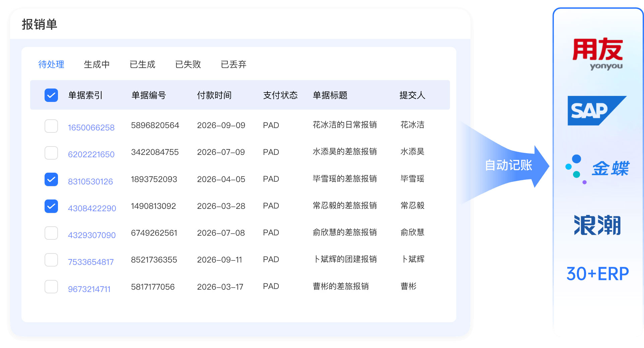Viewport: 644px width, 348px height.
Task: Click the 浪潮 logo
Action: (597, 225)
